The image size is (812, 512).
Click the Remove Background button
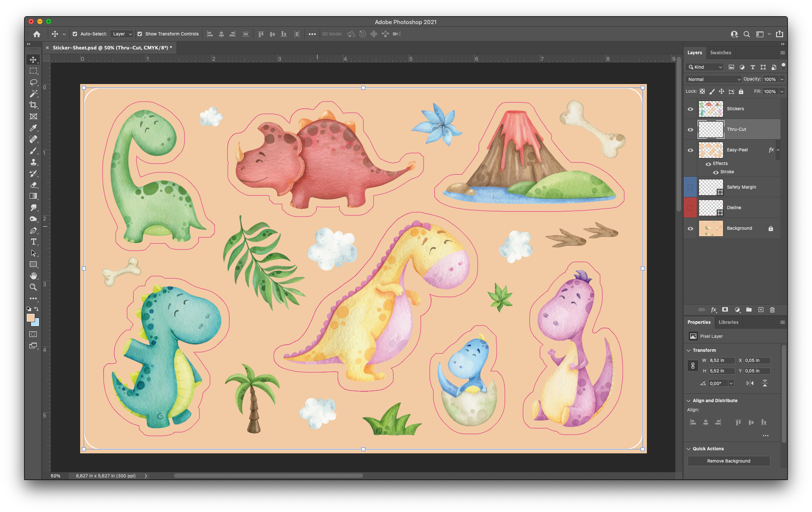[728, 461]
